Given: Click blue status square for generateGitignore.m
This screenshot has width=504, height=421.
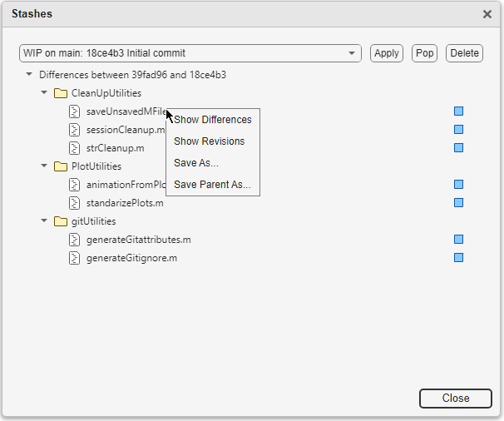Looking at the screenshot, I should pos(458,258).
